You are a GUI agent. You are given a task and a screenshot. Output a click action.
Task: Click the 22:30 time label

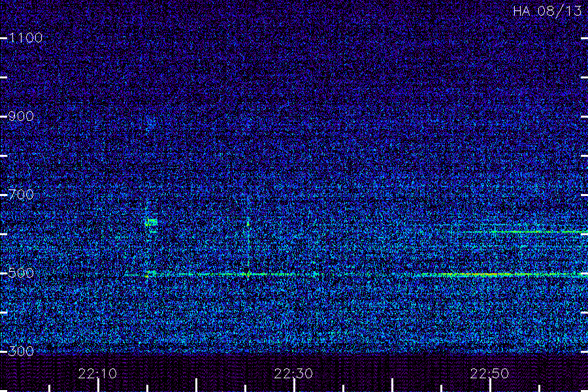point(293,374)
